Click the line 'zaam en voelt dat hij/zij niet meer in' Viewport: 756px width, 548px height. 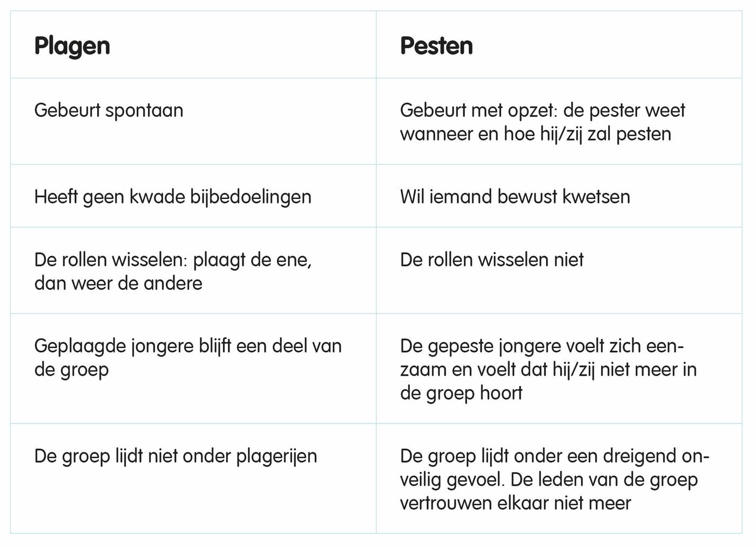click(548, 370)
